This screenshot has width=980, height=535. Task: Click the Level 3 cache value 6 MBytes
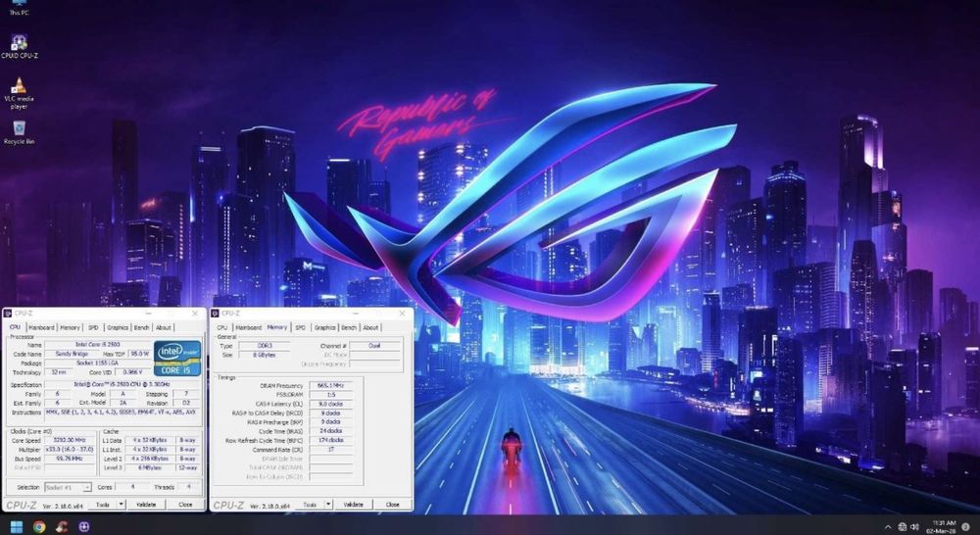[x=150, y=467]
